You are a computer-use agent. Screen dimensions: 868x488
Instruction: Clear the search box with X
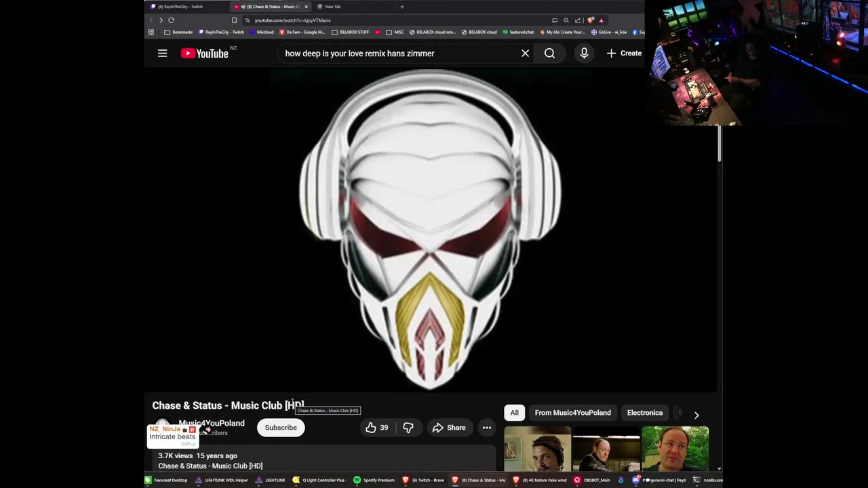[x=525, y=54]
